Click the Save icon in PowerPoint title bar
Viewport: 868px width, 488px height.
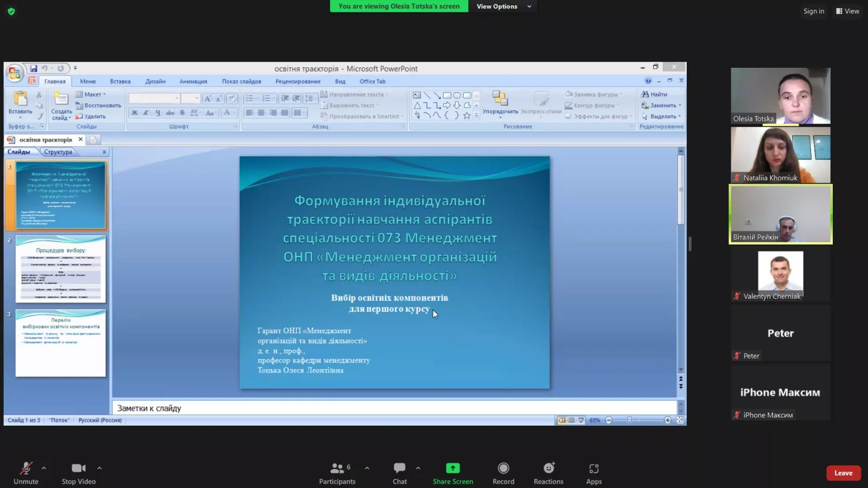pyautogui.click(x=34, y=68)
